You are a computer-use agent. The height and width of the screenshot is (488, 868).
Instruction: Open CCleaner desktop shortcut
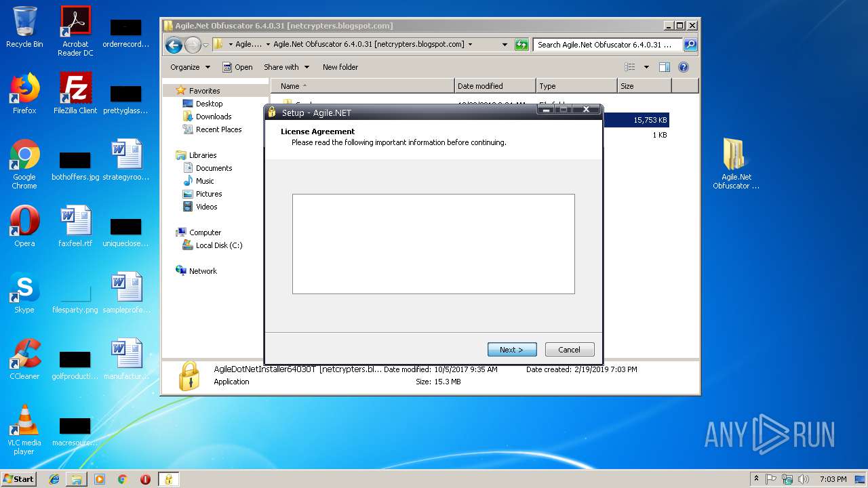(x=24, y=359)
